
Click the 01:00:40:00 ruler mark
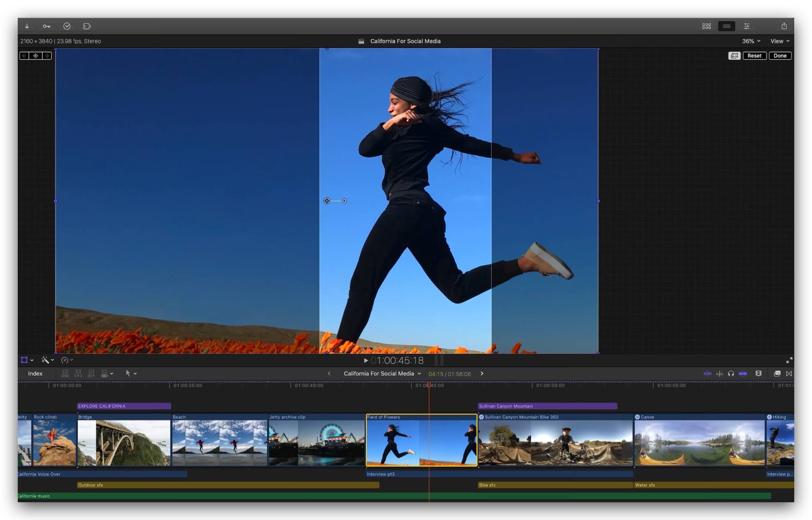tap(309, 385)
